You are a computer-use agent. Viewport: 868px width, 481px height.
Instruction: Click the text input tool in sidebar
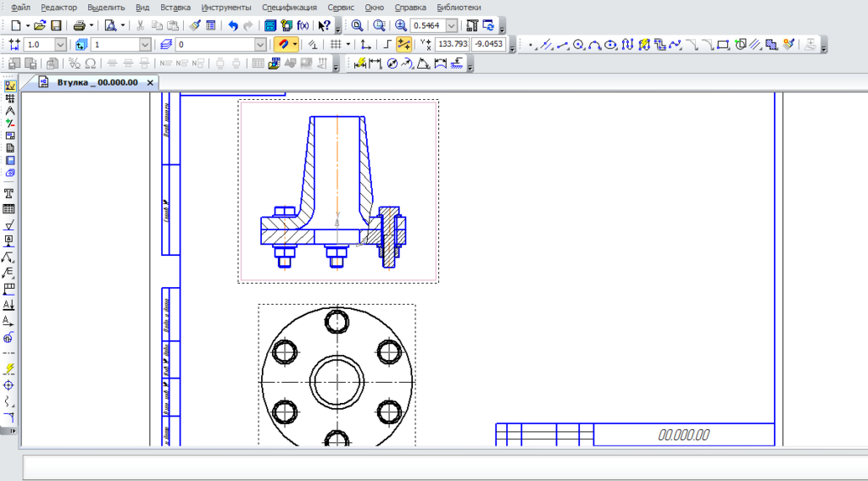9,193
